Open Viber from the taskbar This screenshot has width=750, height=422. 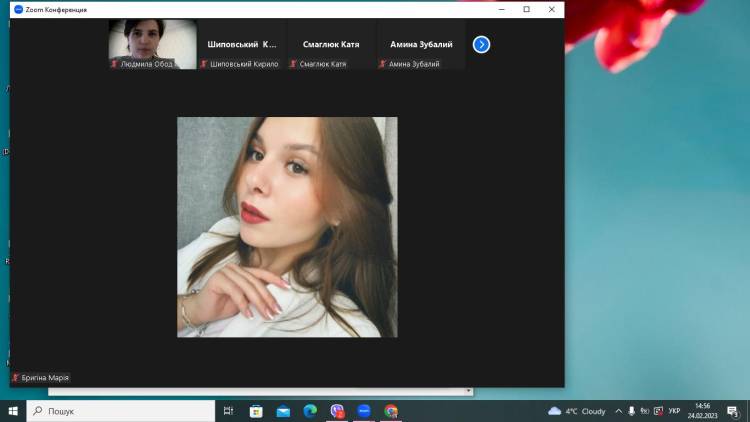pos(337,411)
